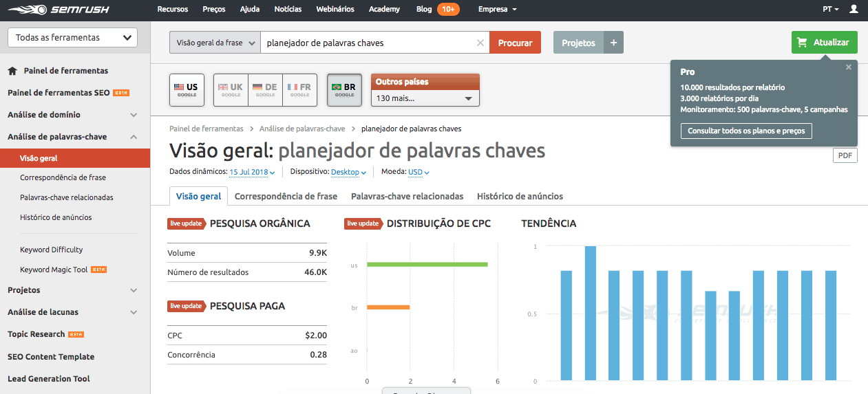Click the live update badge beside Pesquisa Paga

[187, 306]
